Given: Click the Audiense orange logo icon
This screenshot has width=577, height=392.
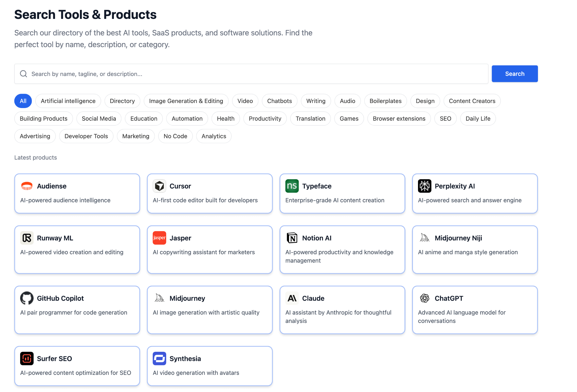Looking at the screenshot, I should pos(27,186).
